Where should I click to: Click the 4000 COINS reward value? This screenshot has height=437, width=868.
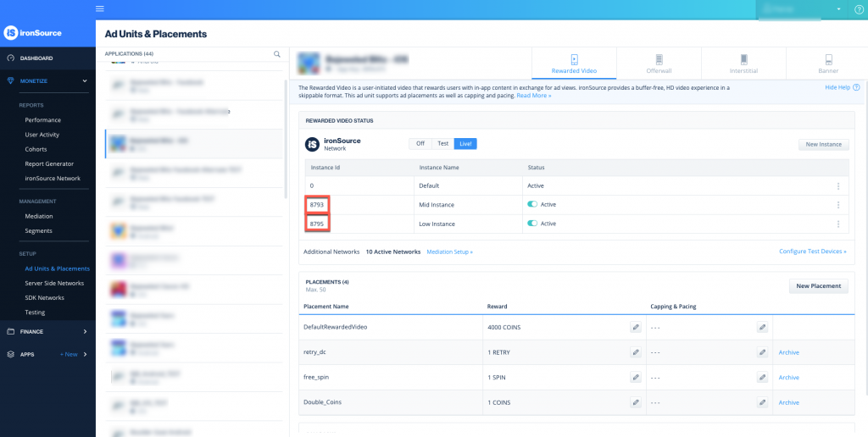click(x=504, y=327)
